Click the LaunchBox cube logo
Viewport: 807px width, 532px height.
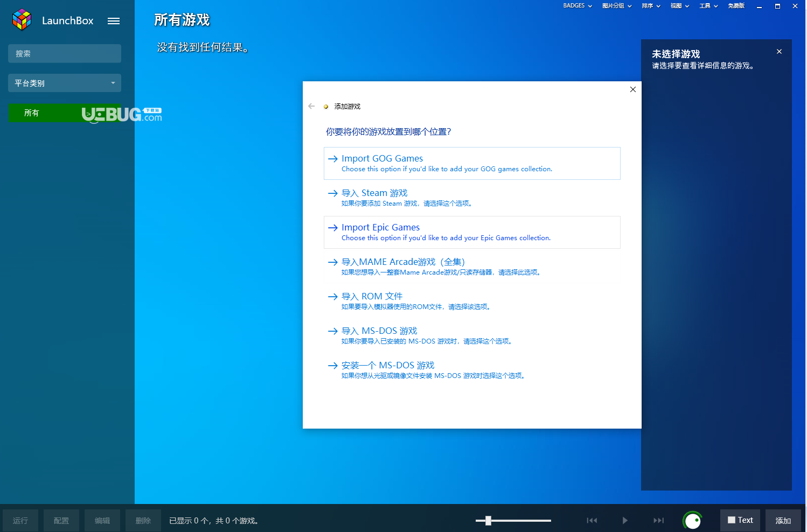point(22,20)
